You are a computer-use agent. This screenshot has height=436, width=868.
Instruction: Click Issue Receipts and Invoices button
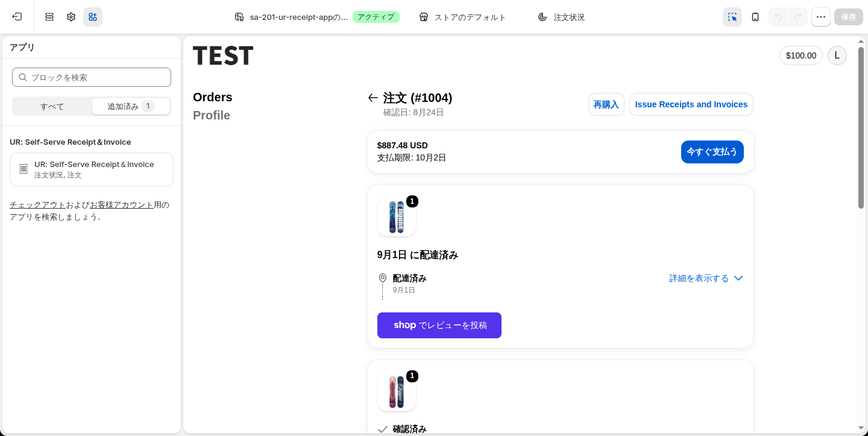tap(691, 104)
